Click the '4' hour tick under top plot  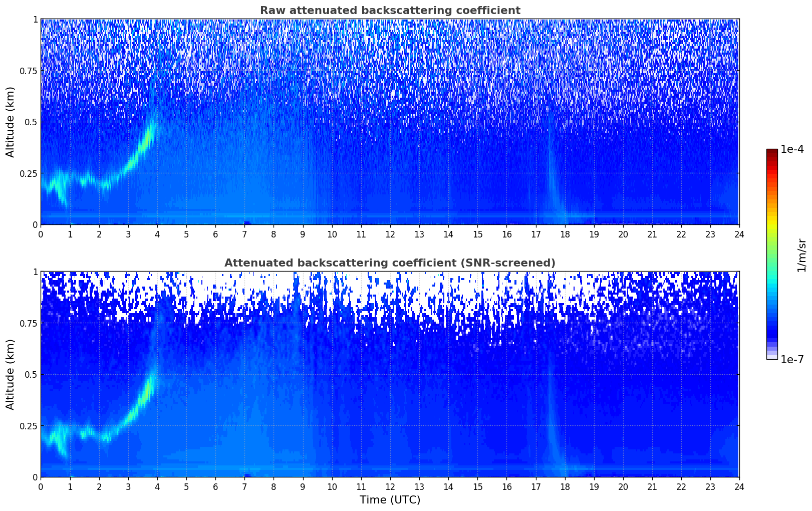pyautogui.click(x=157, y=234)
